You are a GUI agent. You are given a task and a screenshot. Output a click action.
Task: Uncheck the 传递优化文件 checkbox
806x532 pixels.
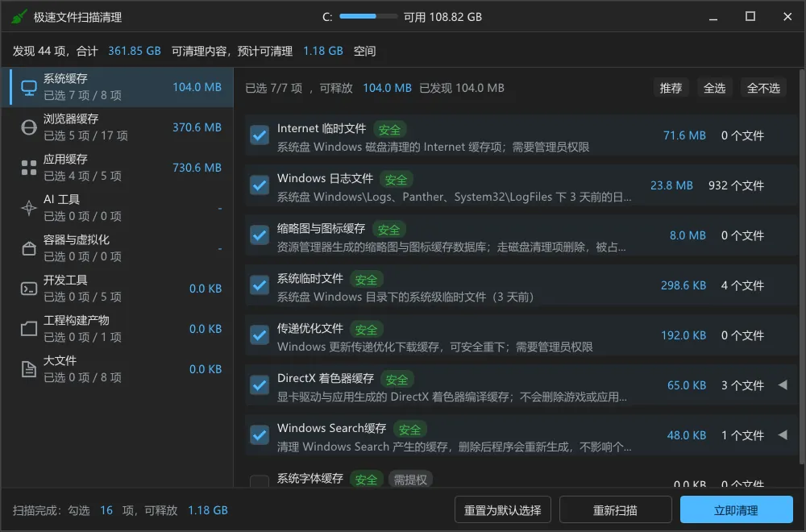point(260,335)
